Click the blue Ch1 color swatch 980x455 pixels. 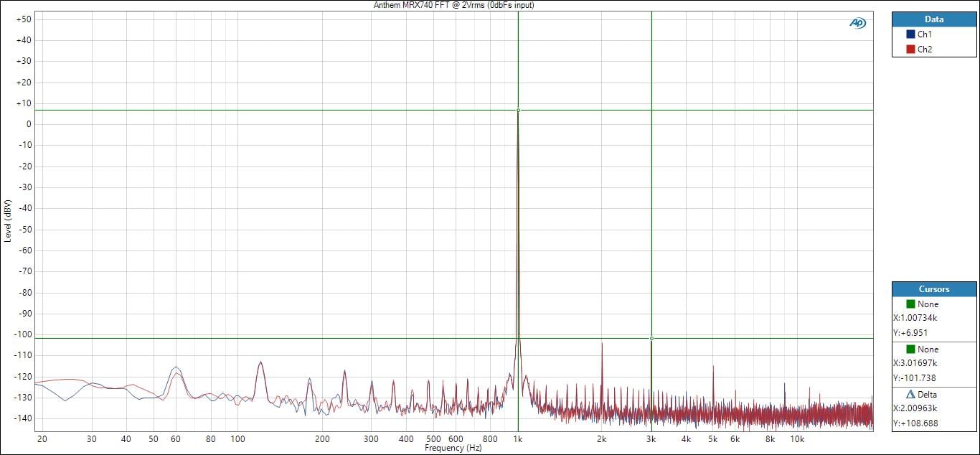(x=910, y=34)
